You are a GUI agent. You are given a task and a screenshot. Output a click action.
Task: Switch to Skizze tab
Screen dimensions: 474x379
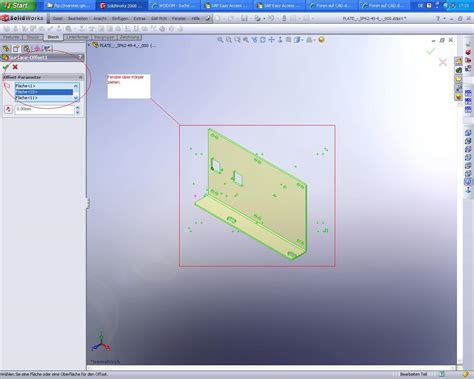pos(33,37)
